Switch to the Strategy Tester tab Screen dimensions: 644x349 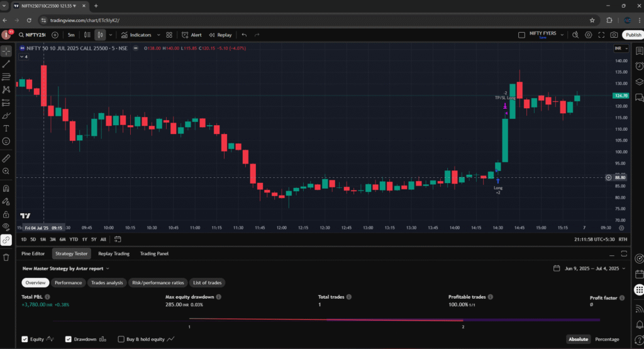pyautogui.click(x=72, y=254)
